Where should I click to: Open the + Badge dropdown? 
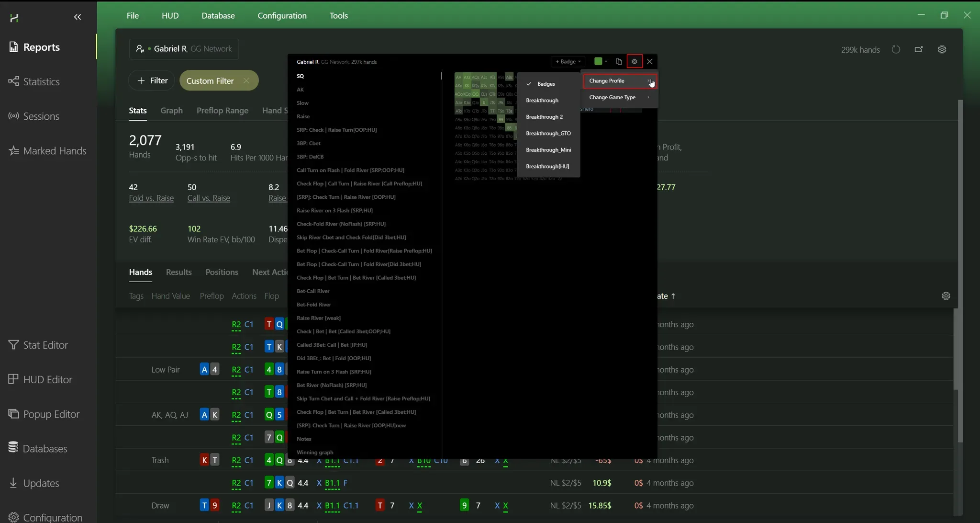pyautogui.click(x=568, y=61)
